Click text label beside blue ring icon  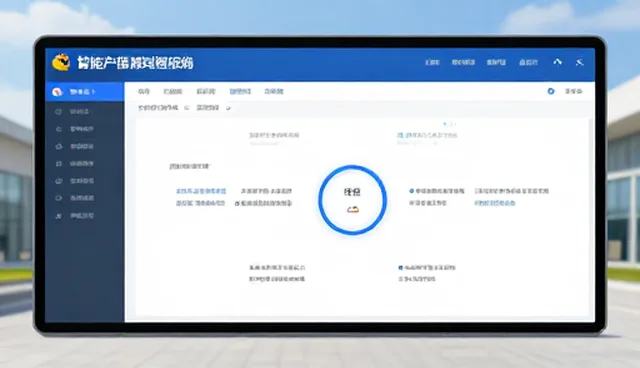point(573,91)
